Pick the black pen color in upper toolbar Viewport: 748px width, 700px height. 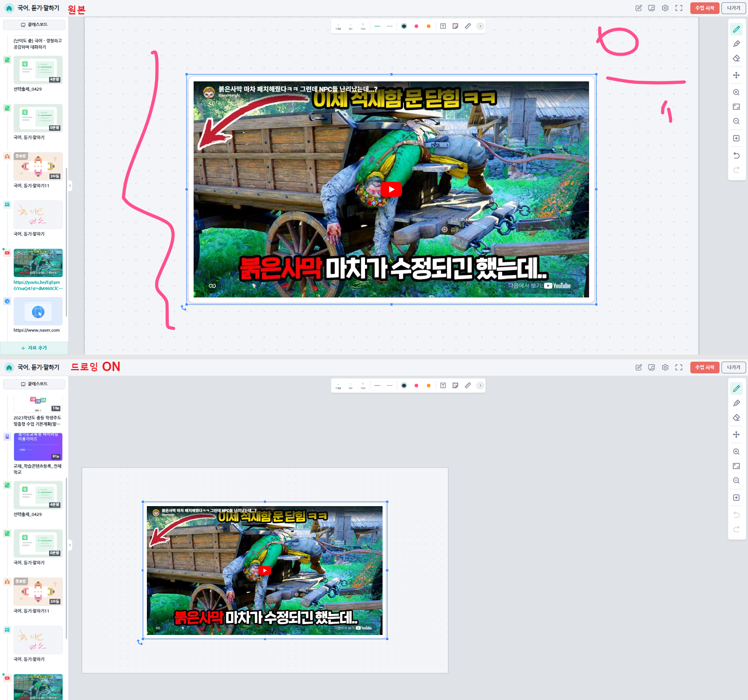(404, 26)
